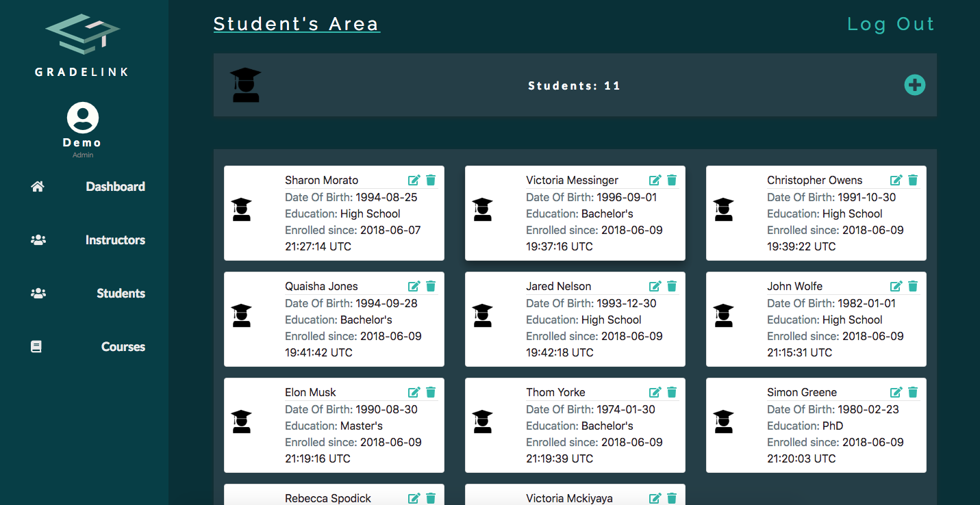Screen dimensions: 980x505
Task: Delete Jared Nelson's student card
Action: [672, 286]
